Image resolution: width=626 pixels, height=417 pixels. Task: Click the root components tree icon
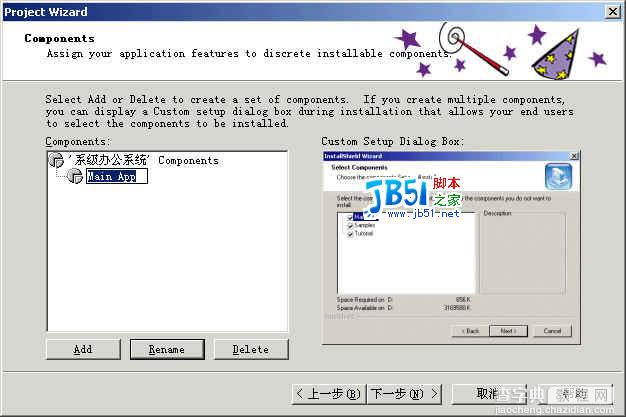tap(56, 160)
